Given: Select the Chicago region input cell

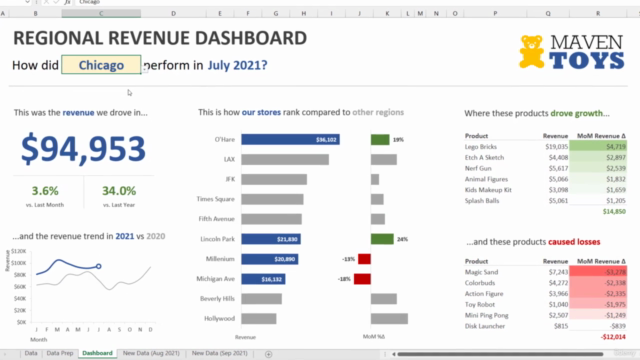Looking at the screenshot, I should point(101,65).
